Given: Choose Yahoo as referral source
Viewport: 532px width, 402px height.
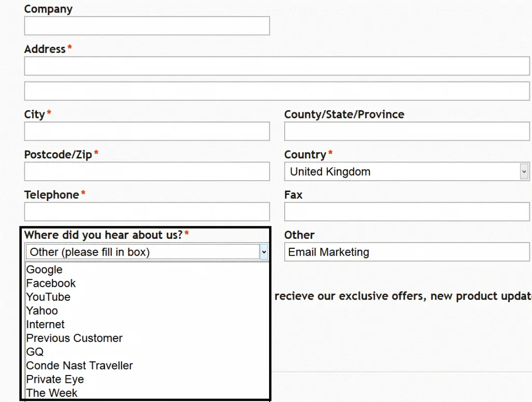Looking at the screenshot, I should click(42, 310).
